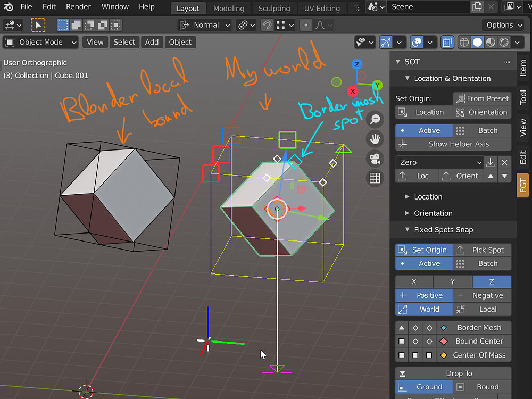
Task: Open the pivot point dropdown
Action: tap(246, 25)
